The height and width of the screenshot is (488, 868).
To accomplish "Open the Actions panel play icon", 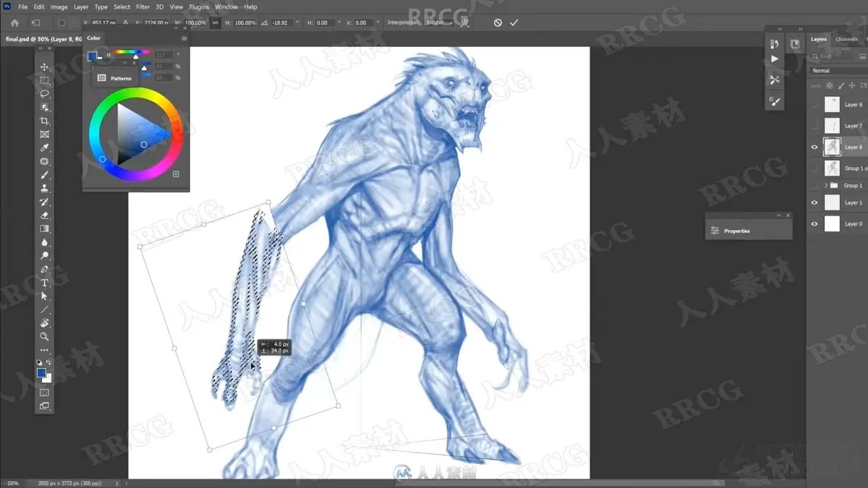I will tap(775, 59).
